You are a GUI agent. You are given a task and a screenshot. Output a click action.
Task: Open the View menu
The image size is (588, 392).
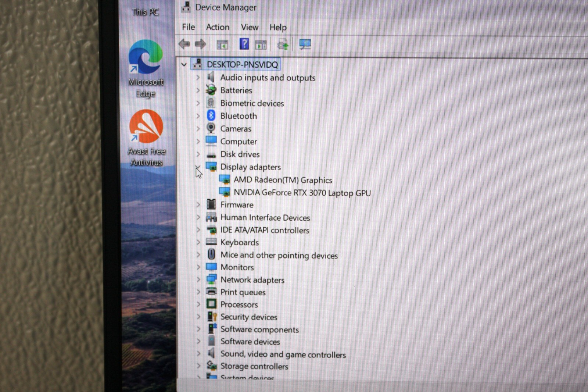[250, 27]
